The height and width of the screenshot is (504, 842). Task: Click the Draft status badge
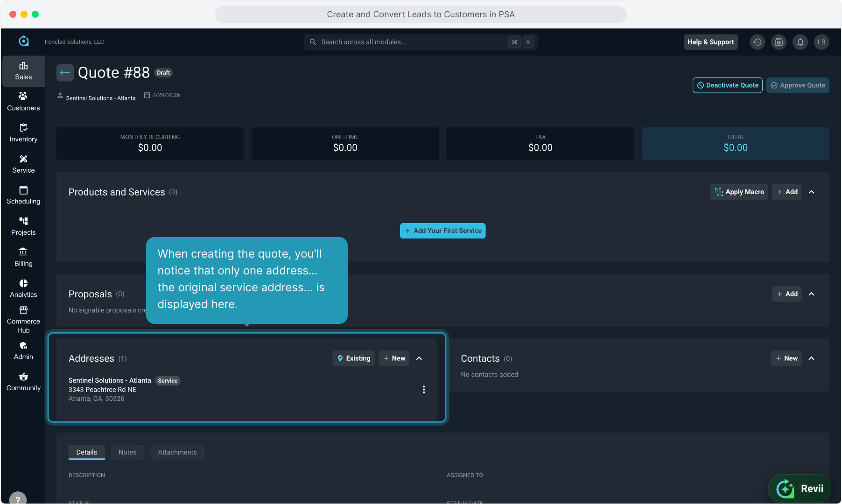click(x=163, y=73)
